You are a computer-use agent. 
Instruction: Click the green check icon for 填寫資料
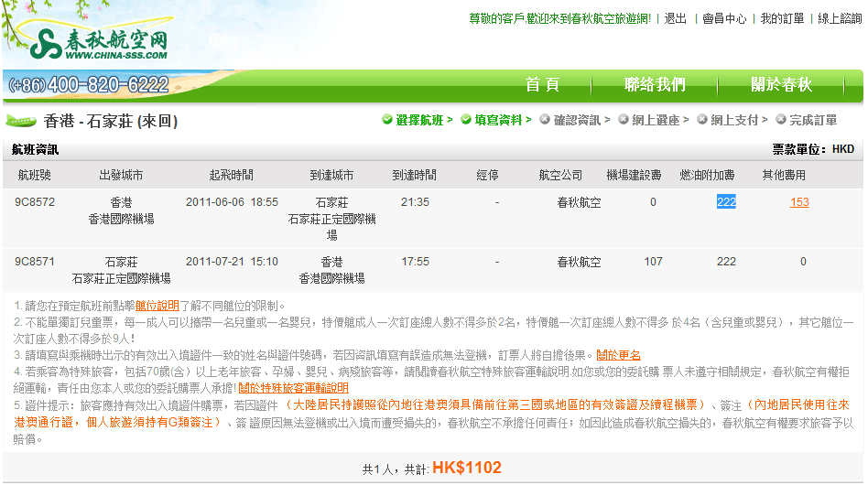[x=466, y=120]
